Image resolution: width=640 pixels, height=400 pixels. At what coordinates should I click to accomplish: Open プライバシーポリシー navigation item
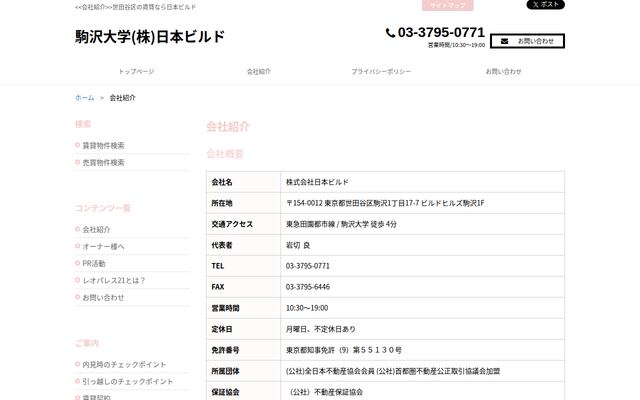click(x=381, y=71)
